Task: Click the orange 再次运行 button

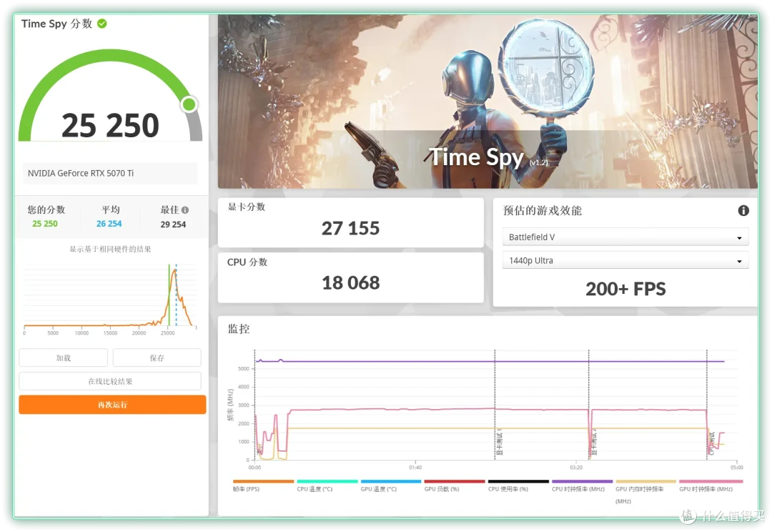Action: (112, 405)
